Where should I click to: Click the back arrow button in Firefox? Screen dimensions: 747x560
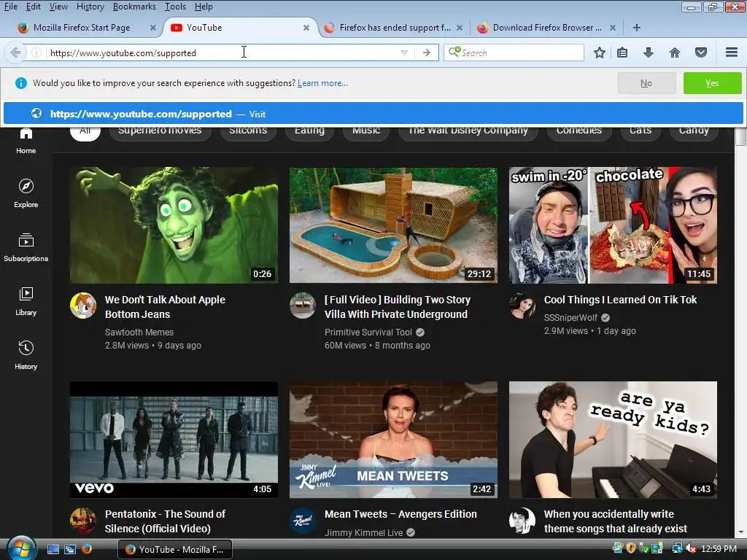(15, 52)
